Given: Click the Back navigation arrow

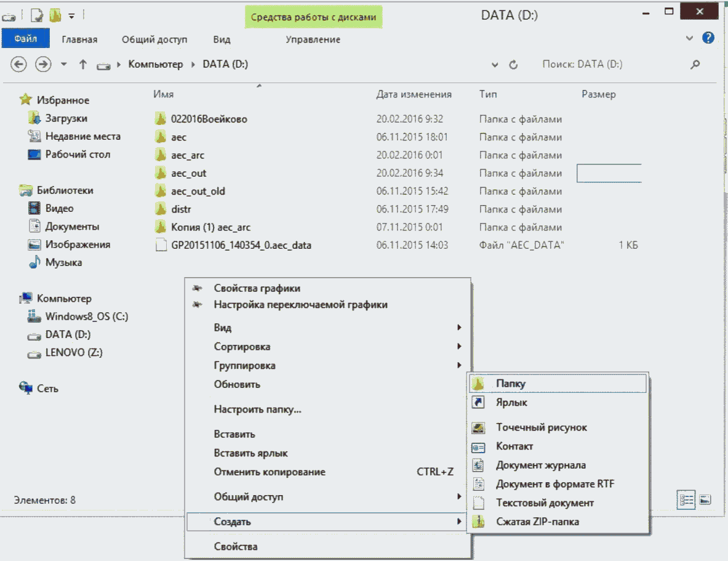Looking at the screenshot, I should [18, 64].
